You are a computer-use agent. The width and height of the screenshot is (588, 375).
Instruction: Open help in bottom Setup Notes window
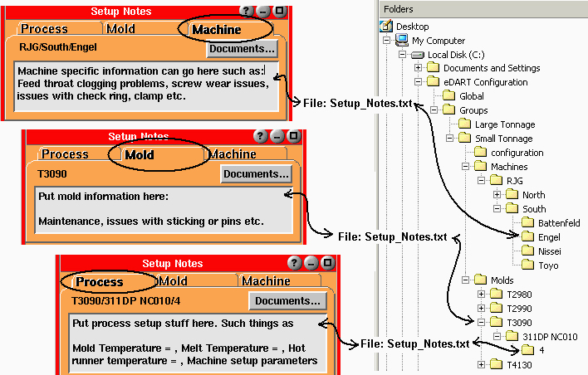(x=294, y=263)
